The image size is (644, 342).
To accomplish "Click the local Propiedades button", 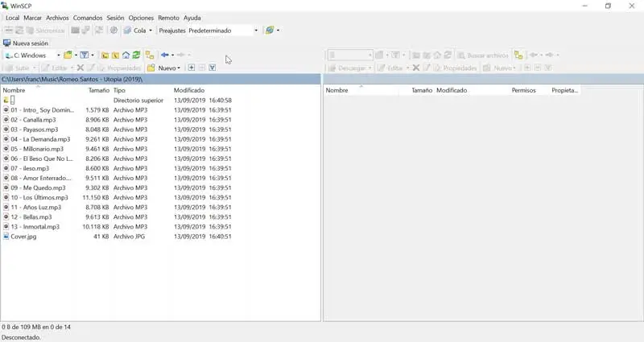I will (x=119, y=68).
